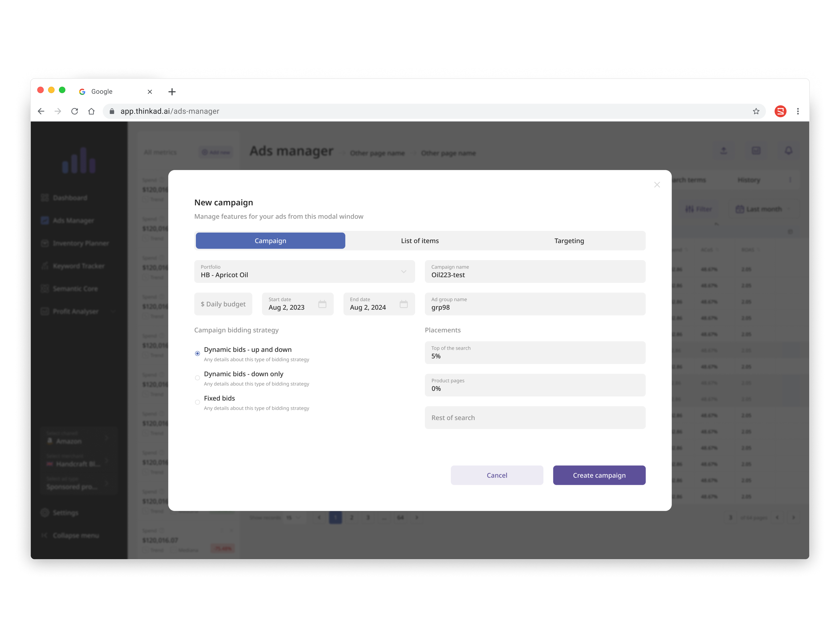Close the New campaign modal with the X

click(x=657, y=185)
